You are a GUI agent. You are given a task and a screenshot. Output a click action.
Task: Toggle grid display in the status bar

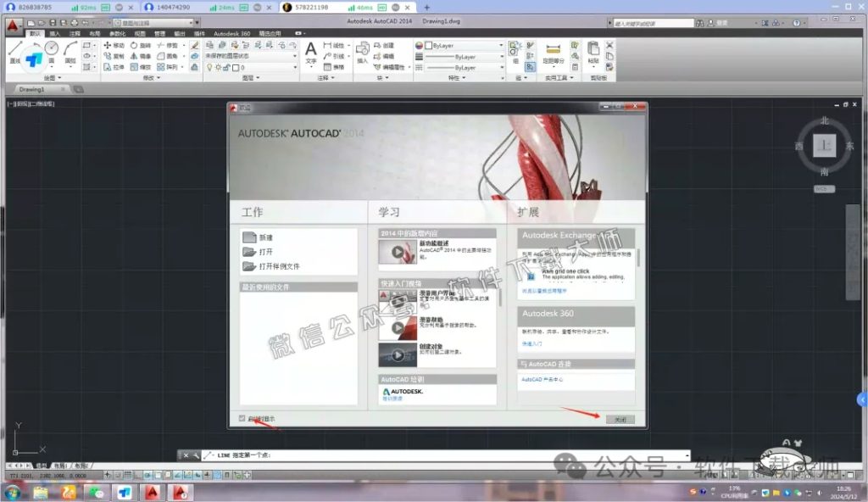(128, 477)
